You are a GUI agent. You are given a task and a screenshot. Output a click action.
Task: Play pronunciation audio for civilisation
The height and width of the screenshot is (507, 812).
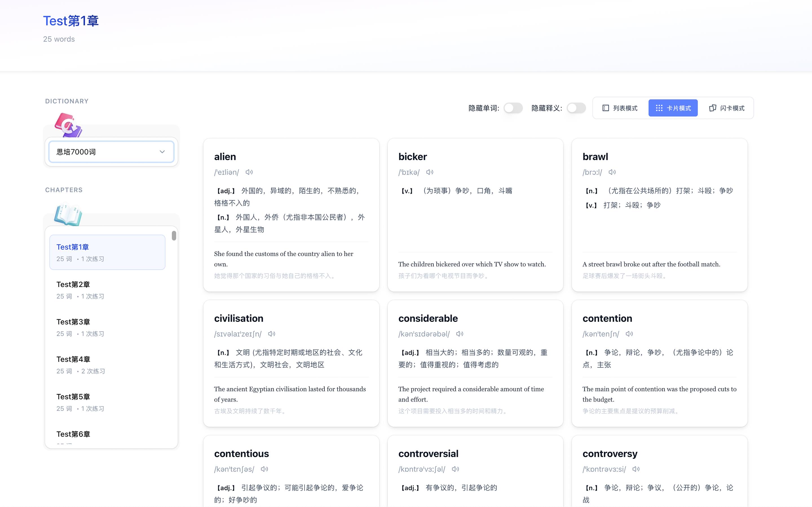pyautogui.click(x=272, y=334)
